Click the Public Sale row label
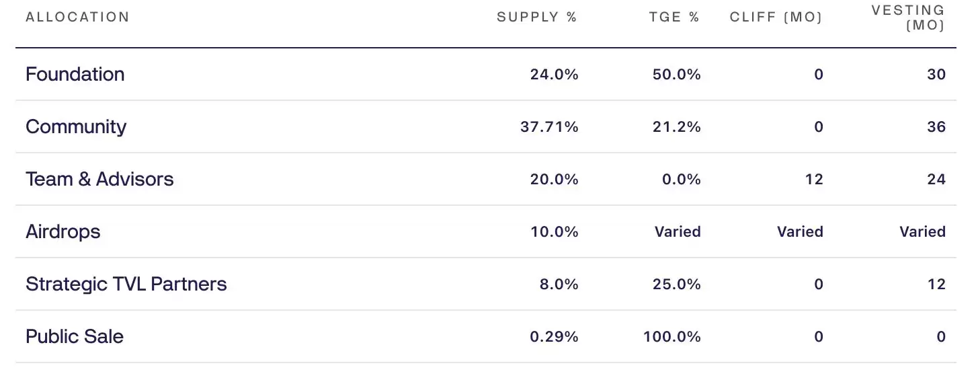The image size is (980, 378). 75,336
